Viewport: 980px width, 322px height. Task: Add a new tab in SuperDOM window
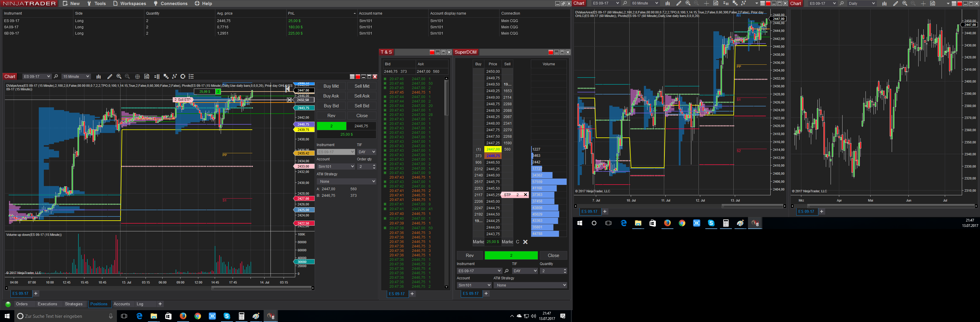(x=486, y=293)
